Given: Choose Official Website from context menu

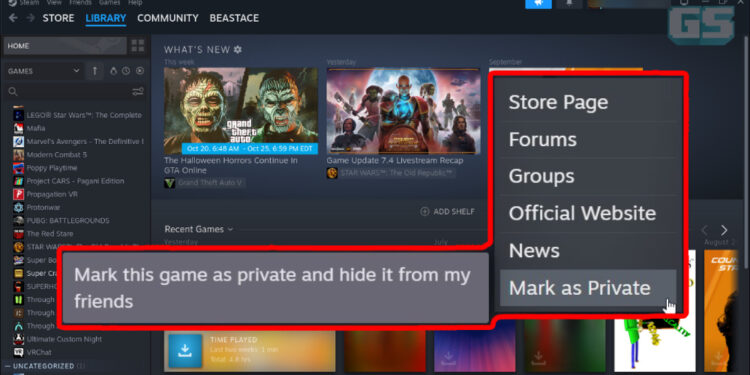Looking at the screenshot, I should [588, 213].
